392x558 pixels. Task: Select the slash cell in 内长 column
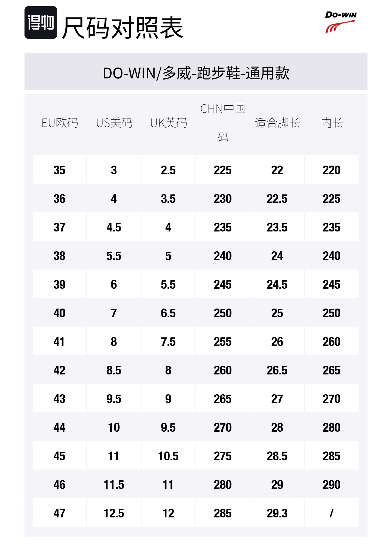click(x=332, y=513)
